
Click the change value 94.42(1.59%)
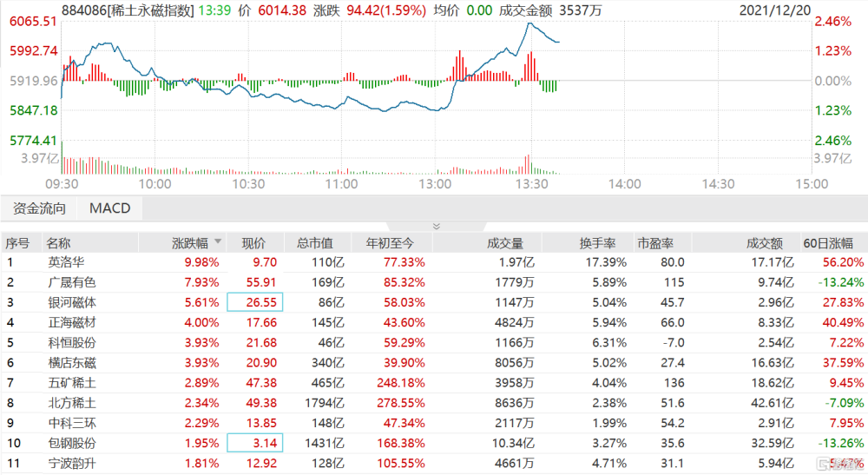pyautogui.click(x=386, y=10)
